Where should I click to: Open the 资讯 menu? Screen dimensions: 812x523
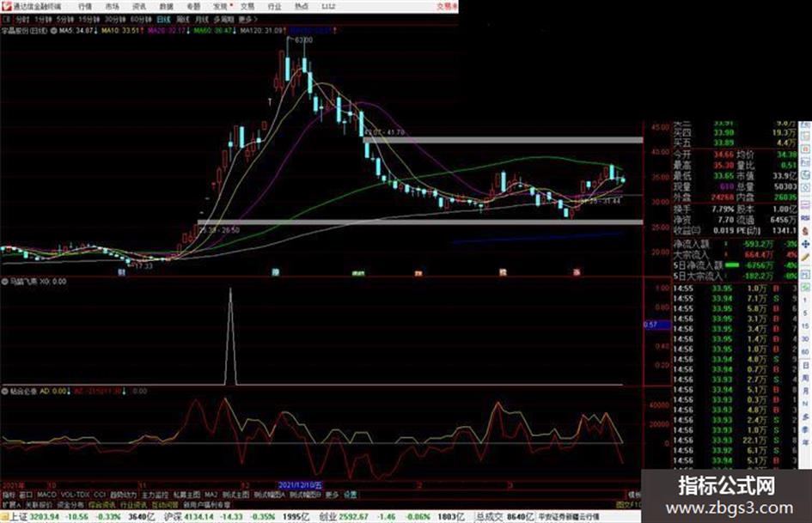point(139,6)
